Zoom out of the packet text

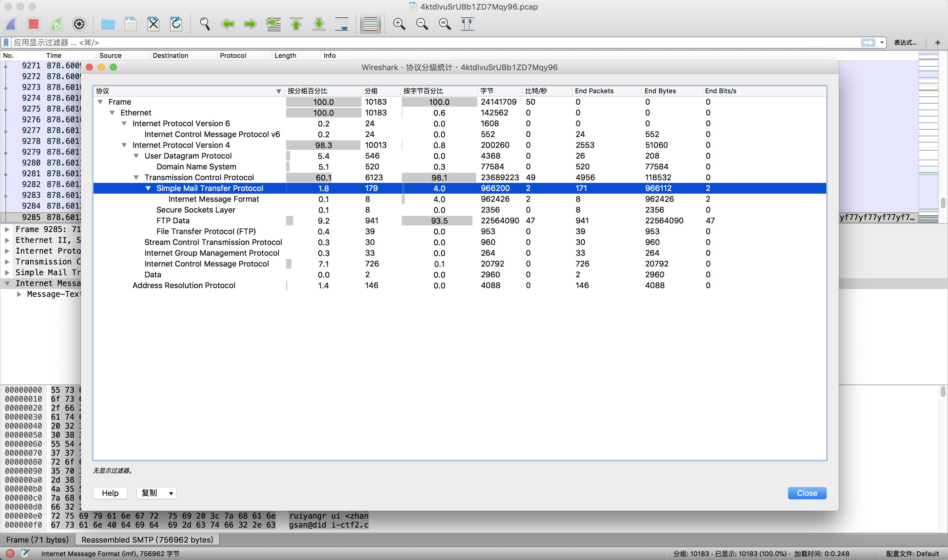tap(422, 24)
